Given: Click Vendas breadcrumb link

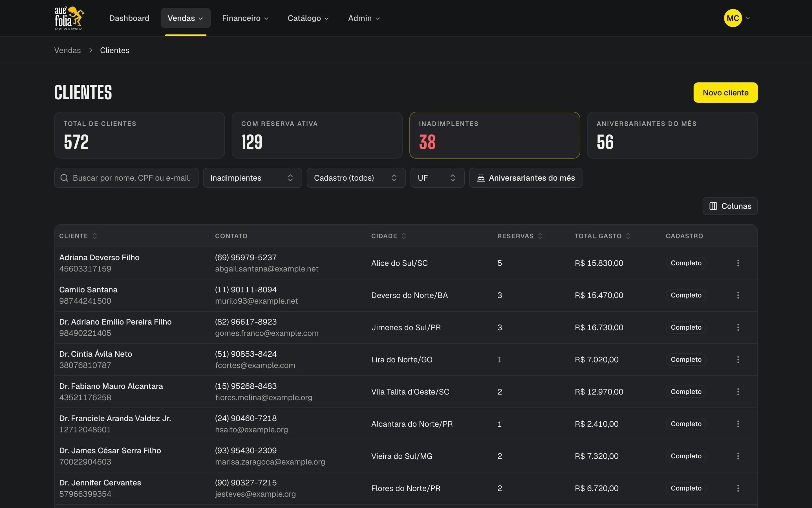Looking at the screenshot, I should [x=67, y=51].
